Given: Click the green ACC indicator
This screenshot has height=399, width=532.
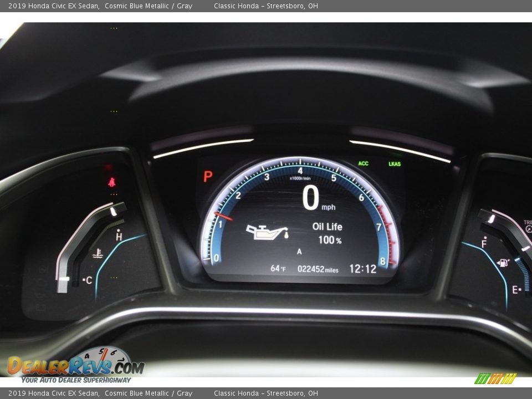Looking at the screenshot, I should click(x=363, y=163).
